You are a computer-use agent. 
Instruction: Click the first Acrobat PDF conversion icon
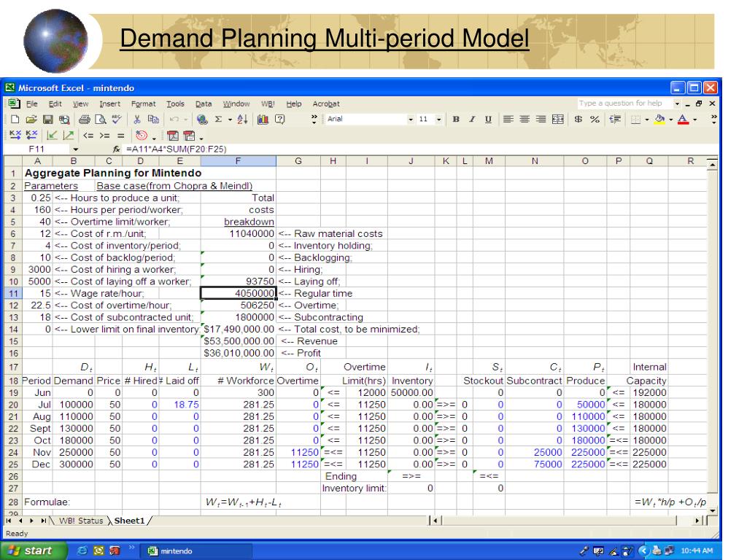(x=172, y=136)
